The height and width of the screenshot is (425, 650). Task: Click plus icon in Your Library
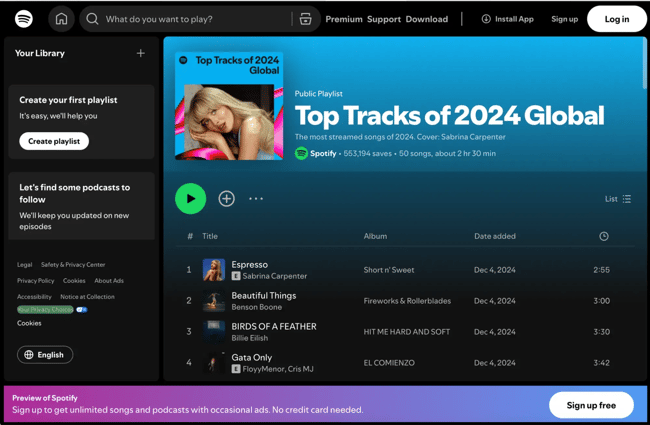(x=140, y=54)
